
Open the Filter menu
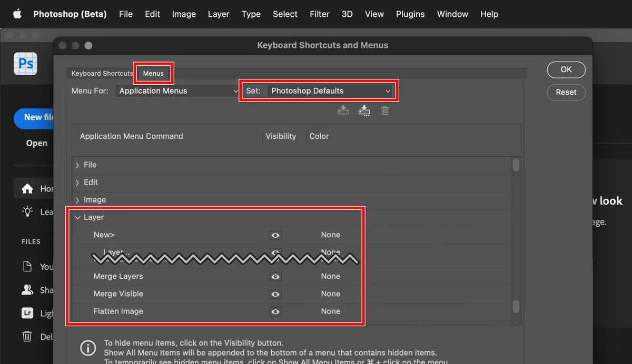[320, 14]
